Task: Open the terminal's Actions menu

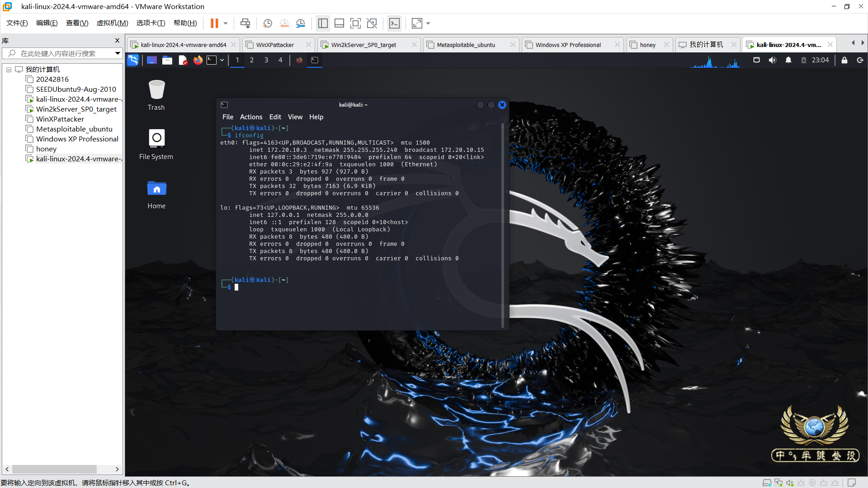Action: tap(251, 117)
